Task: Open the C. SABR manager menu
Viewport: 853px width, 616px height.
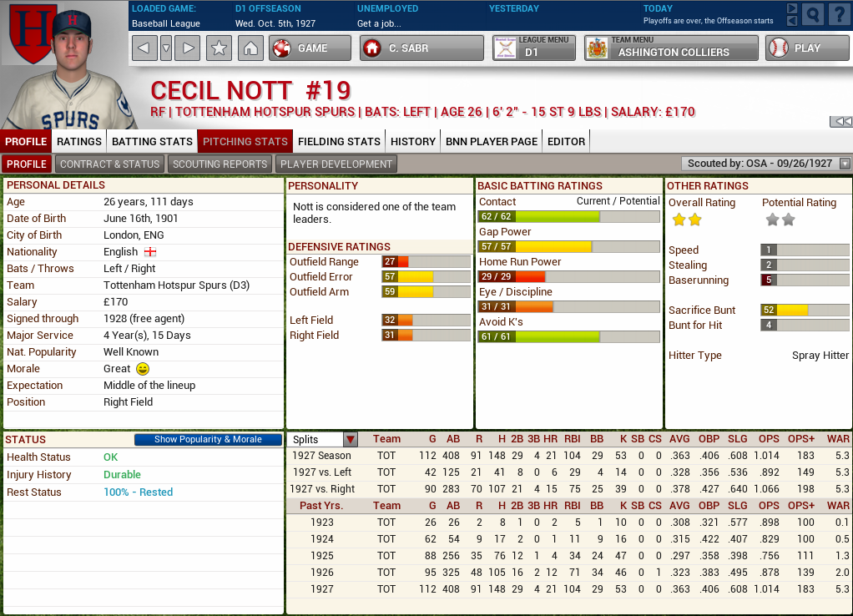Action: [421, 48]
